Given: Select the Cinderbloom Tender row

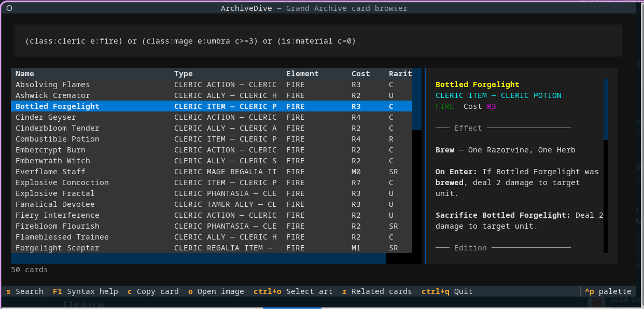Looking at the screenshot, I should (x=212, y=128).
